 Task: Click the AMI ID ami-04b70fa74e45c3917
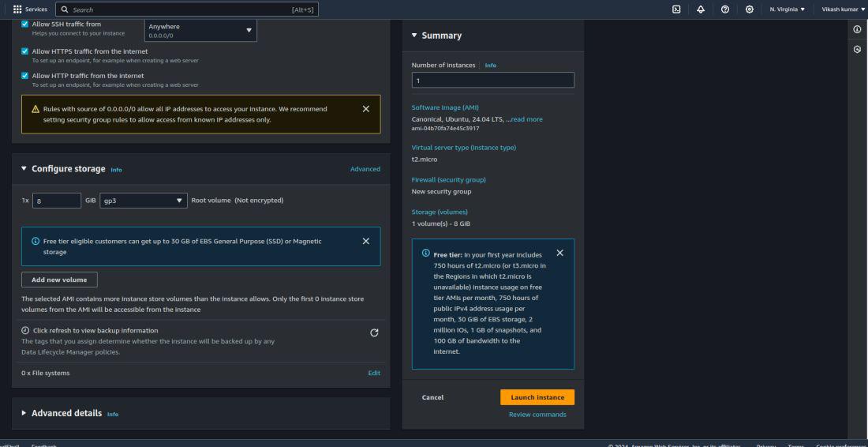[x=445, y=129]
